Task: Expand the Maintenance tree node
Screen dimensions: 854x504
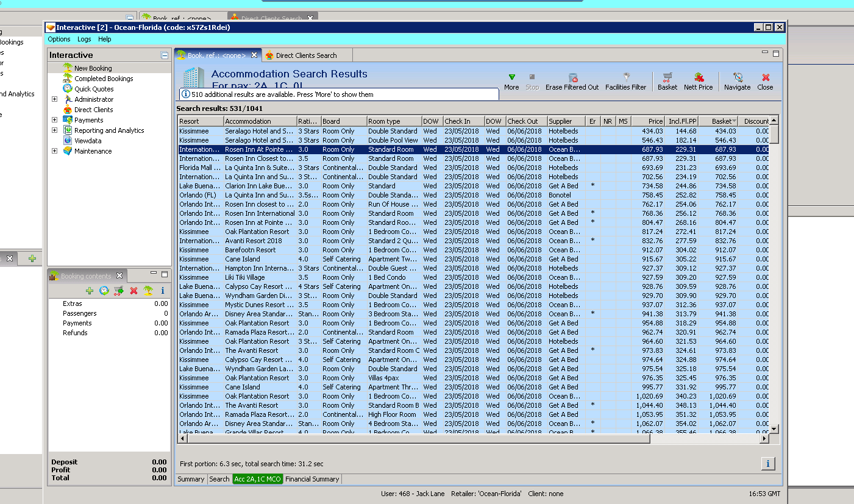Action: point(54,151)
